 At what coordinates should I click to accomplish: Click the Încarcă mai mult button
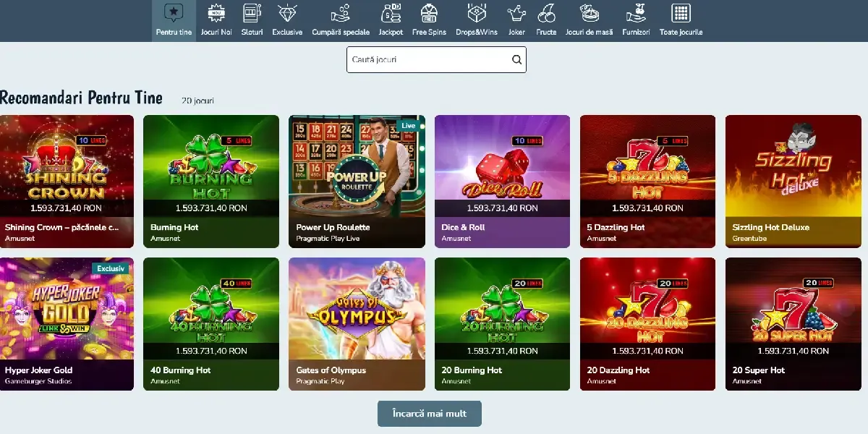[430, 414]
